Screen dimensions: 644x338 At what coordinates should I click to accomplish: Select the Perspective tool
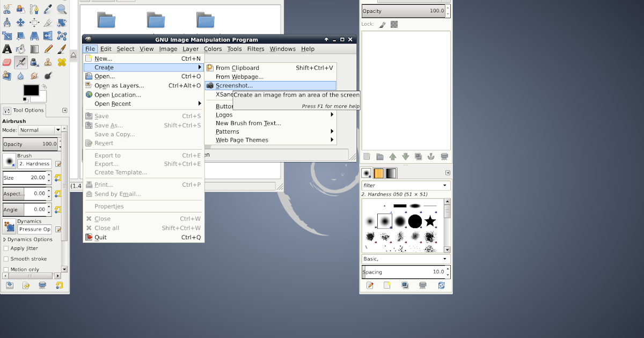click(34, 35)
